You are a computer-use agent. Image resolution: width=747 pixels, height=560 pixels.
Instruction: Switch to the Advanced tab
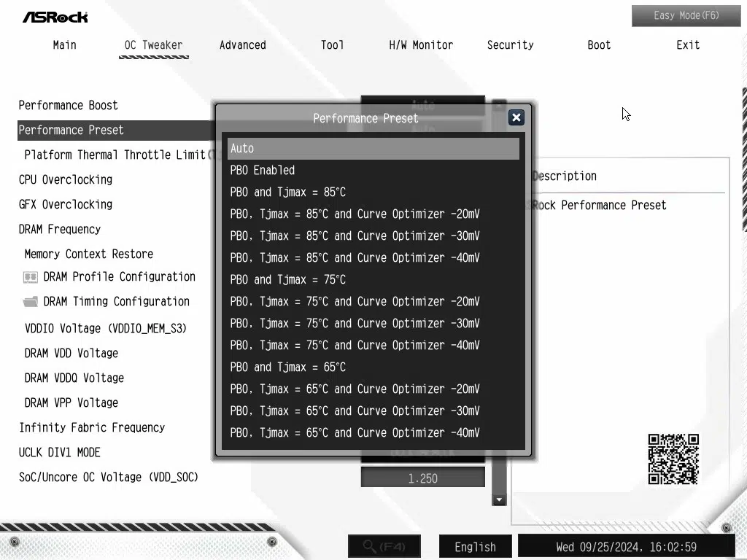click(242, 45)
